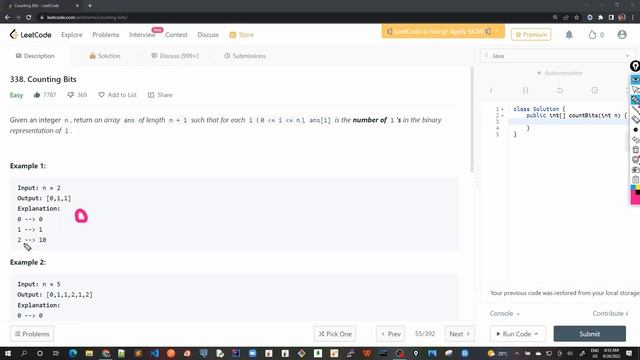Go to the Prev problem
This screenshot has height=360, width=640.
(391, 334)
